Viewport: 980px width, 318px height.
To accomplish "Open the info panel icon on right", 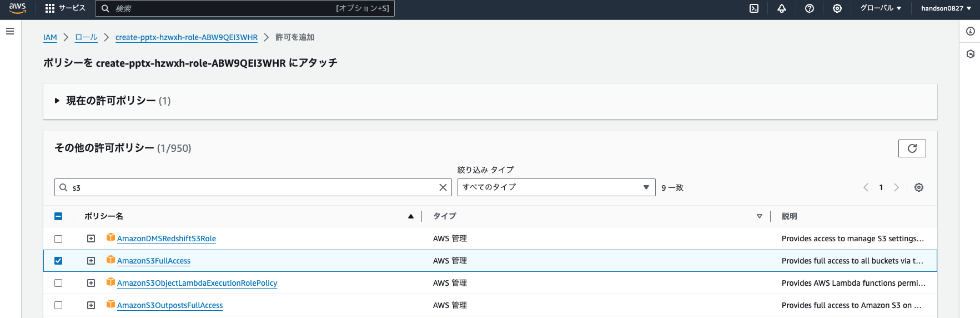I will point(971,31).
